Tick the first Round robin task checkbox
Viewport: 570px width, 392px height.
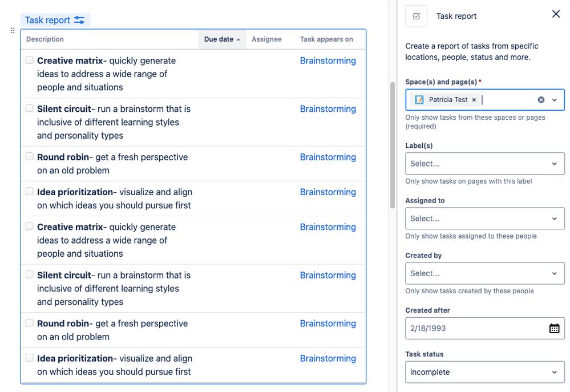30,156
